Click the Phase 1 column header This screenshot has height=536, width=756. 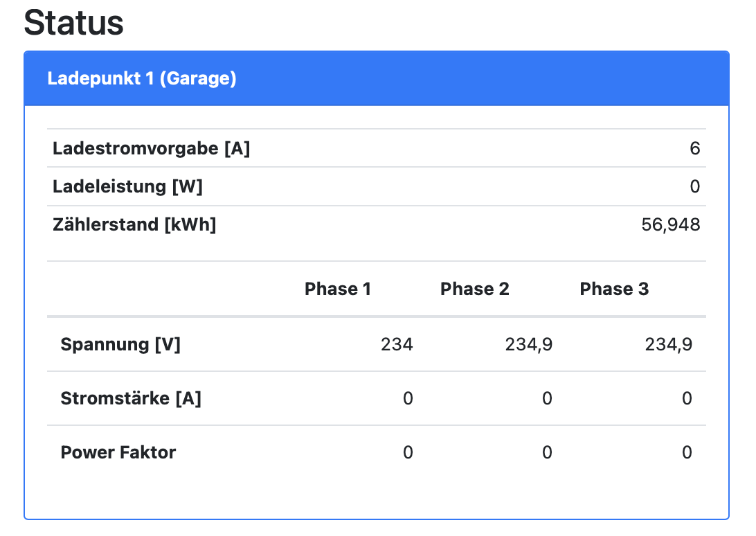(x=338, y=289)
